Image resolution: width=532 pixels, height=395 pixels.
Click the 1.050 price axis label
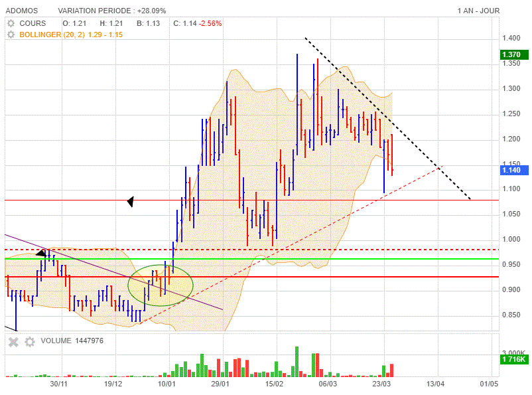[x=511, y=214]
